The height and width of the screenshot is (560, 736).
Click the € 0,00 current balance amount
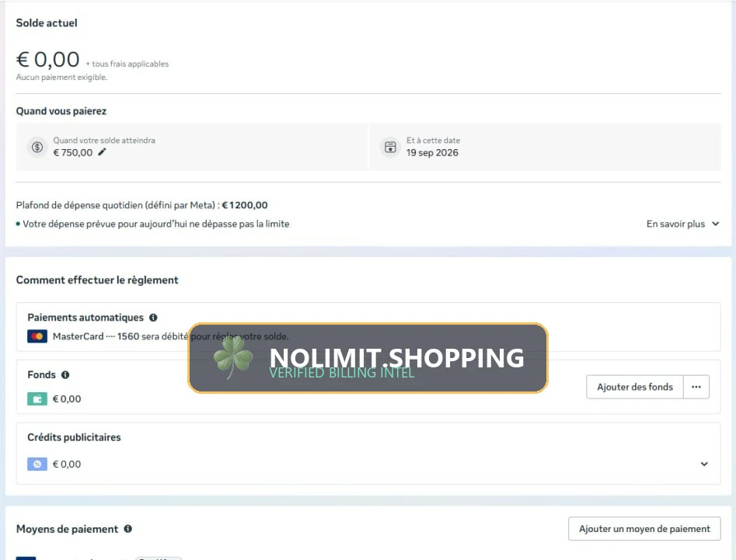(x=48, y=60)
